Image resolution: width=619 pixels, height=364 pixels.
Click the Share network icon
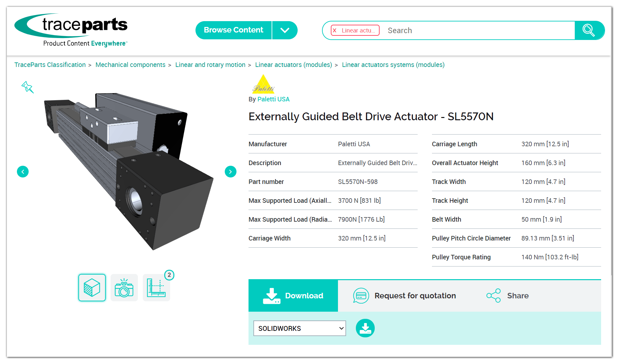[x=493, y=296]
